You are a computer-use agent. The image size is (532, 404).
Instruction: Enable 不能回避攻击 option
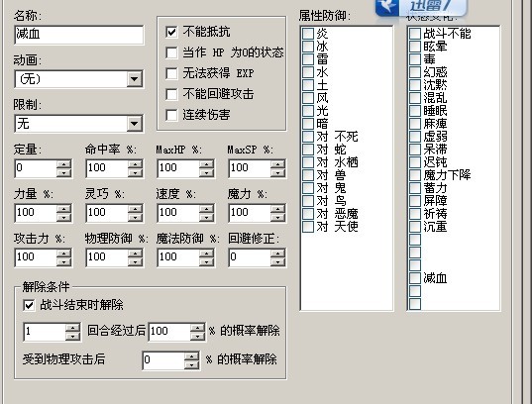coord(171,94)
